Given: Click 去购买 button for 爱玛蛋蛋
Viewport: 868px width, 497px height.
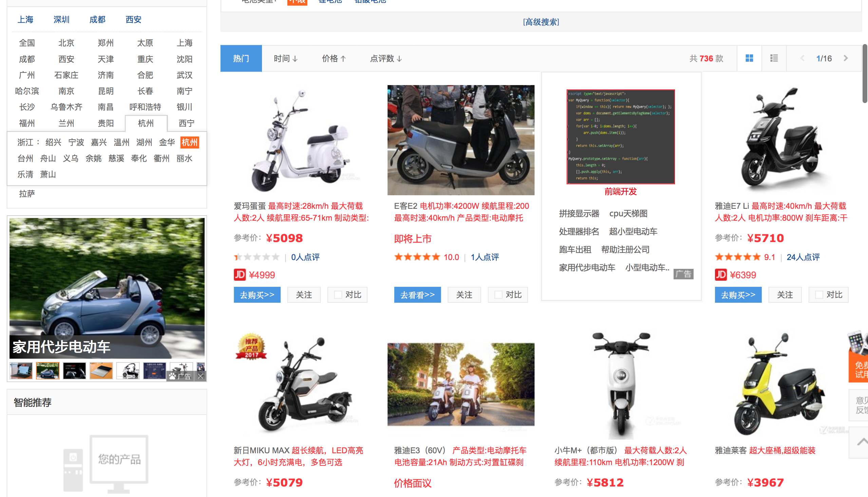Looking at the screenshot, I should click(x=257, y=295).
